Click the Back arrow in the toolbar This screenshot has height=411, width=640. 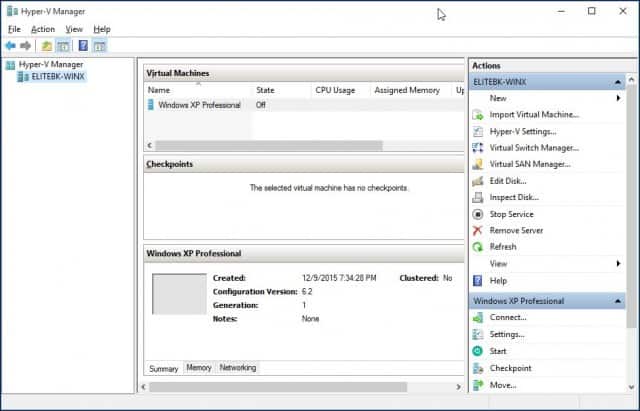(x=11, y=46)
